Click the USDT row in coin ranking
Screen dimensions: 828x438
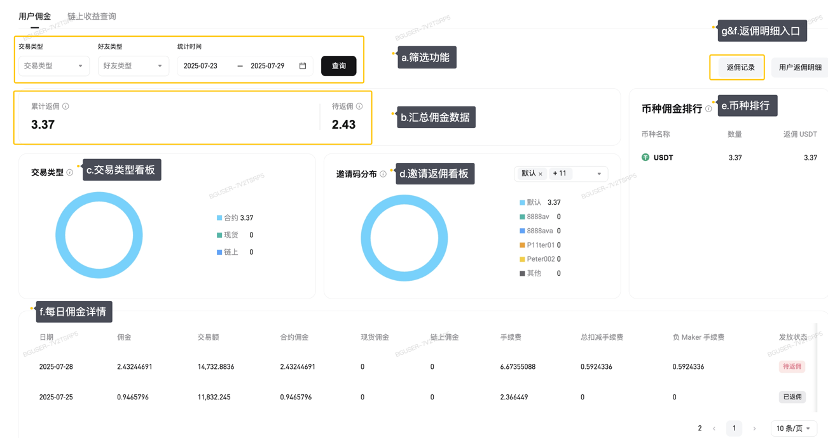point(729,157)
